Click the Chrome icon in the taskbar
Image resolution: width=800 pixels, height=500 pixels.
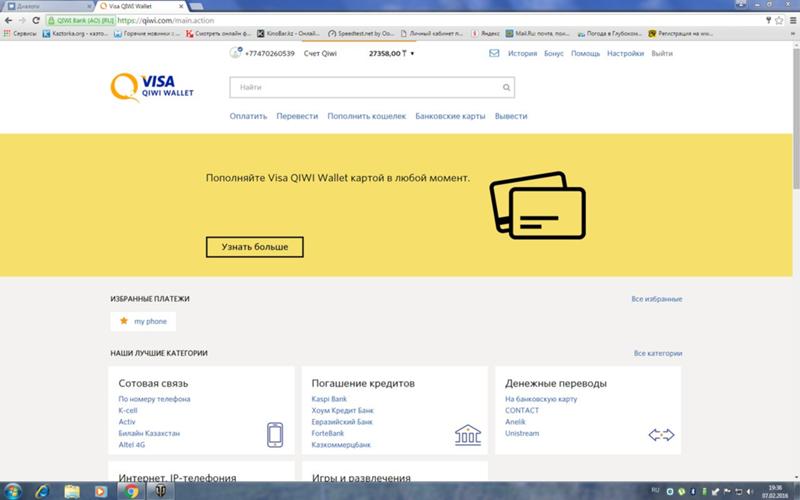[131, 491]
